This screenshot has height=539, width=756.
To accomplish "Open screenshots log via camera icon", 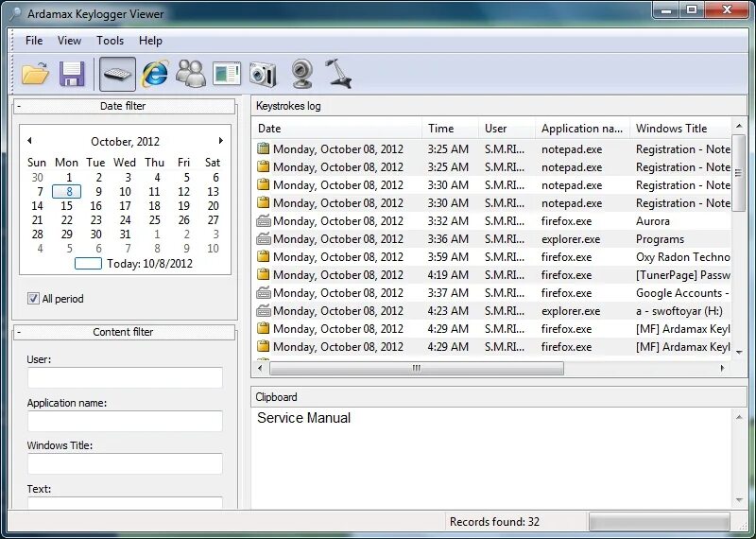I will pyautogui.click(x=264, y=75).
